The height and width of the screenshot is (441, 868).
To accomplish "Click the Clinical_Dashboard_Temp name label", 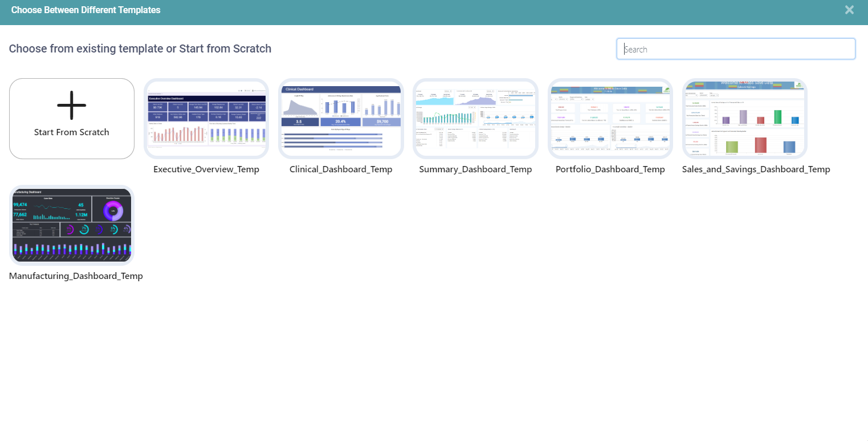I will point(341,169).
